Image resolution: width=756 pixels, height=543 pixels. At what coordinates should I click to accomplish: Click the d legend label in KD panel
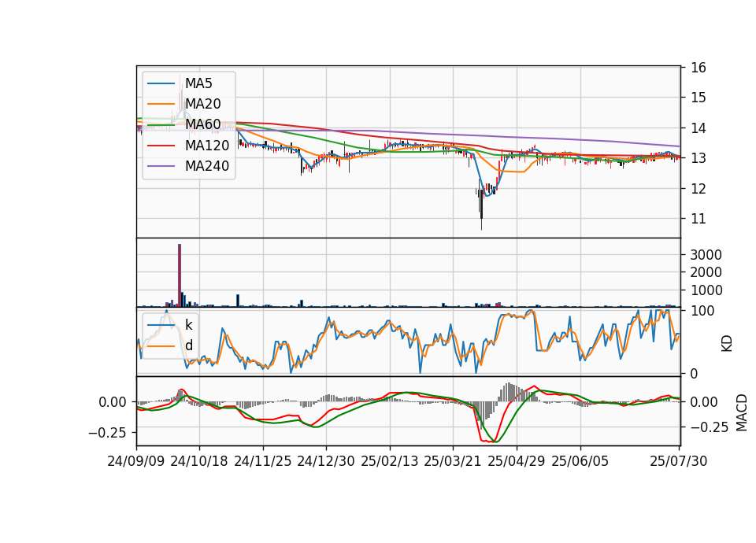(189, 345)
